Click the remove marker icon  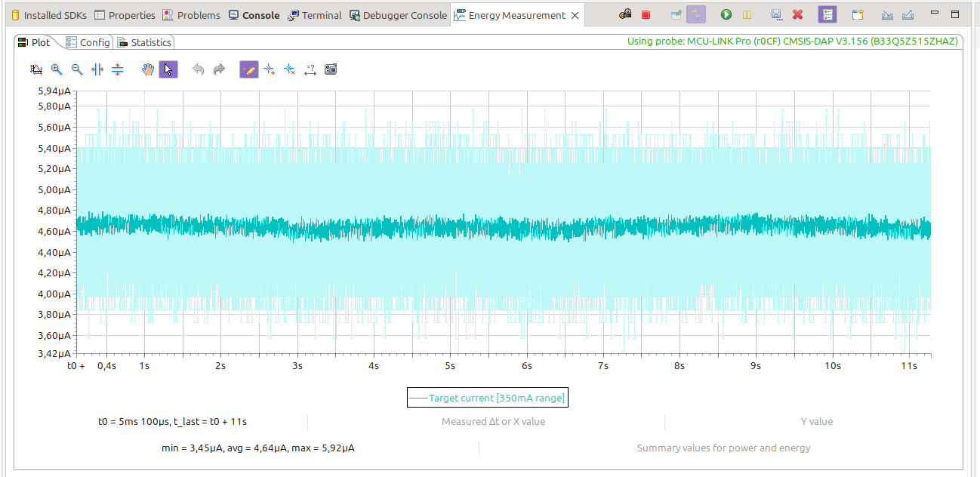click(290, 69)
